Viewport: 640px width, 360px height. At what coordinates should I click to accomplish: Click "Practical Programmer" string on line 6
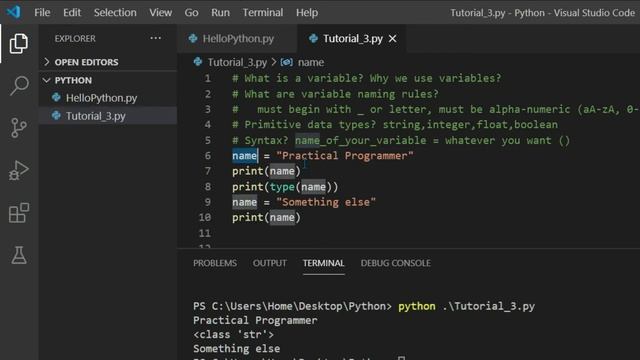pyautogui.click(x=345, y=156)
